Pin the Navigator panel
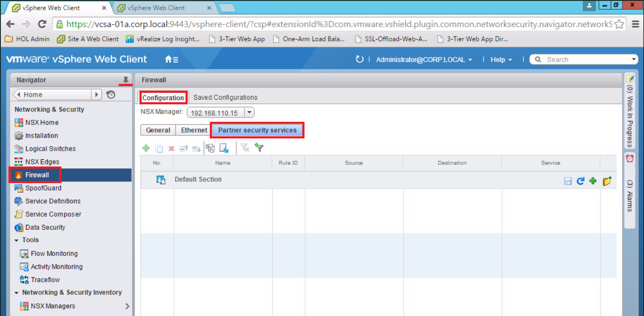Screen dimensions: 644x316 [125, 80]
